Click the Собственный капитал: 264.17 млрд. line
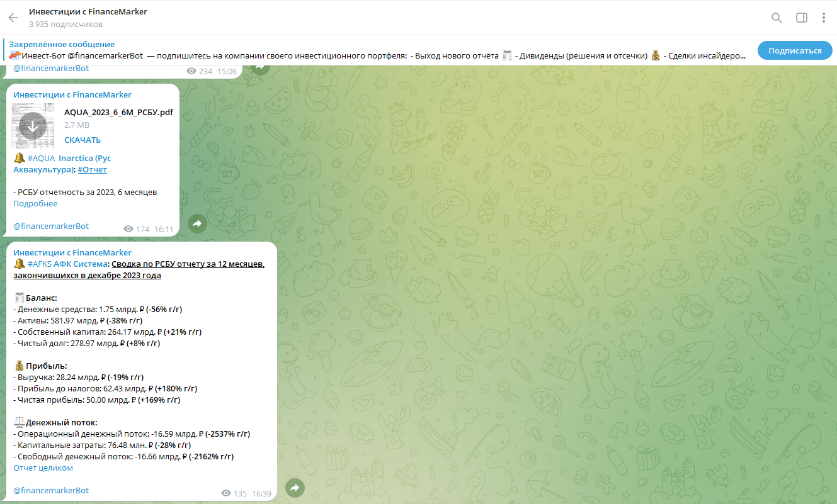 tap(108, 332)
